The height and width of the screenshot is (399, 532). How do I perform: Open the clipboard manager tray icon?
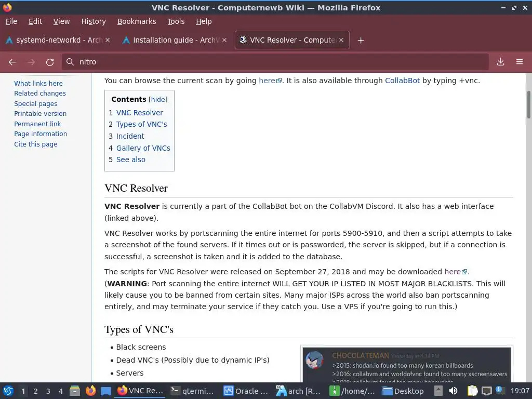tap(472, 391)
